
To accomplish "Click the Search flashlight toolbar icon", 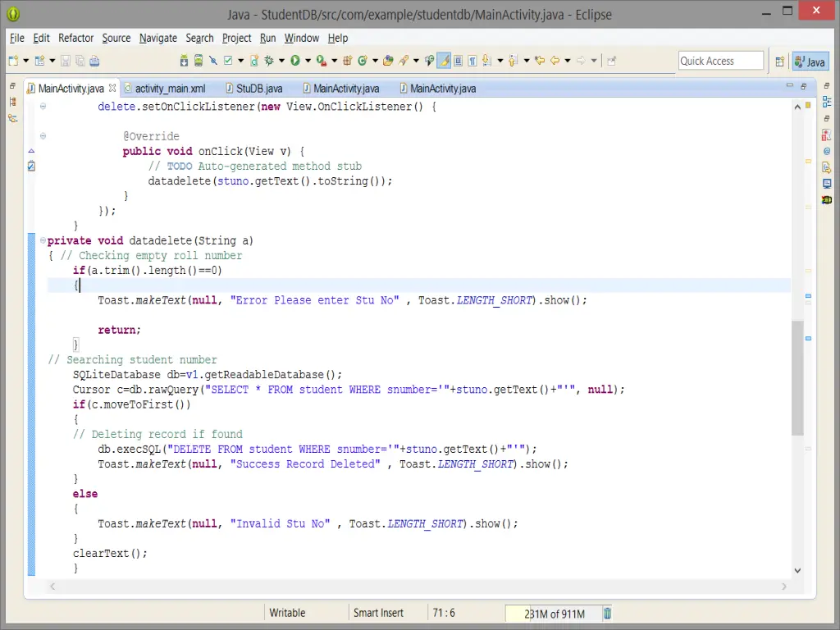I will (404, 61).
